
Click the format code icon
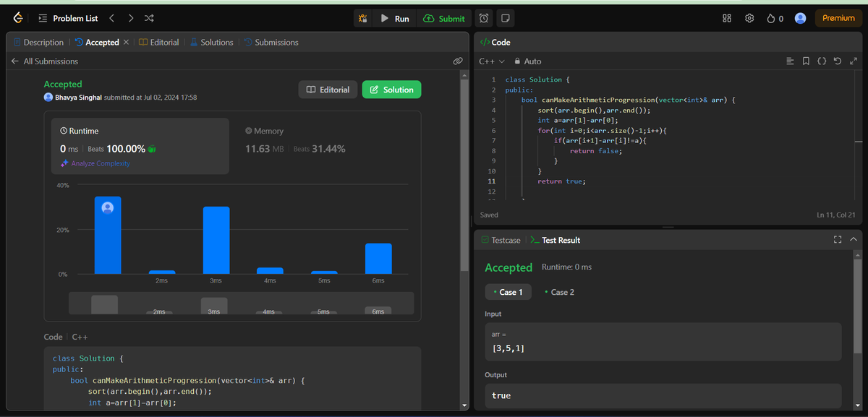[x=790, y=61]
